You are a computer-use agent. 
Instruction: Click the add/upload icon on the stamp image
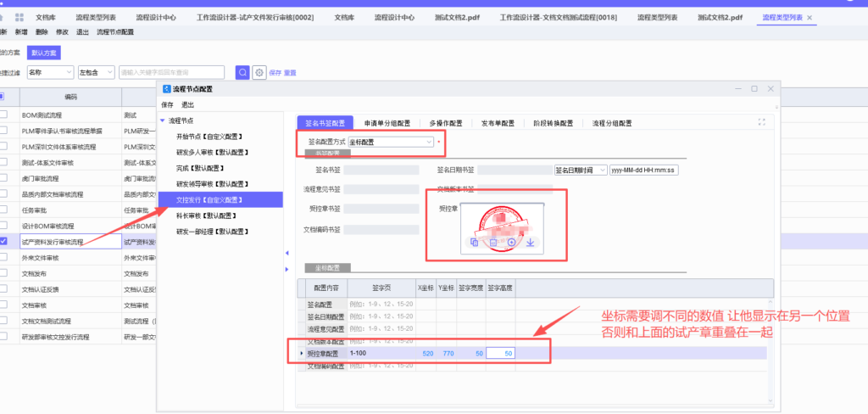511,242
